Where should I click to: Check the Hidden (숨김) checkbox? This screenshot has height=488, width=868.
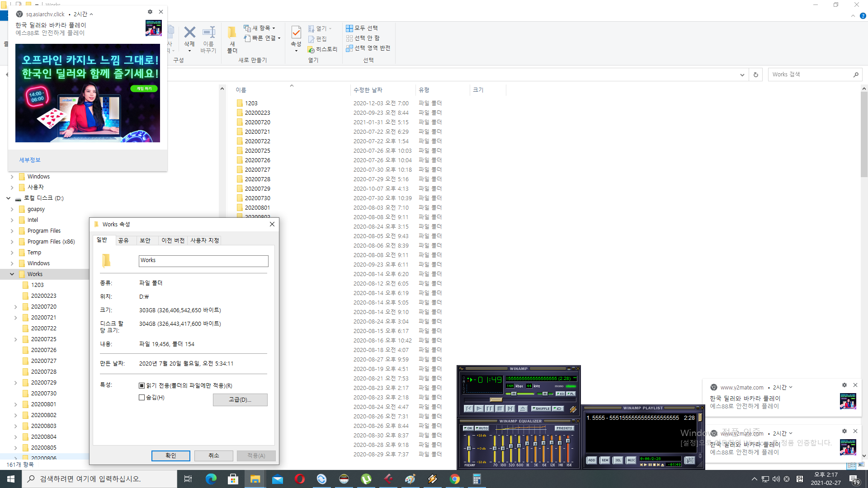tap(142, 398)
